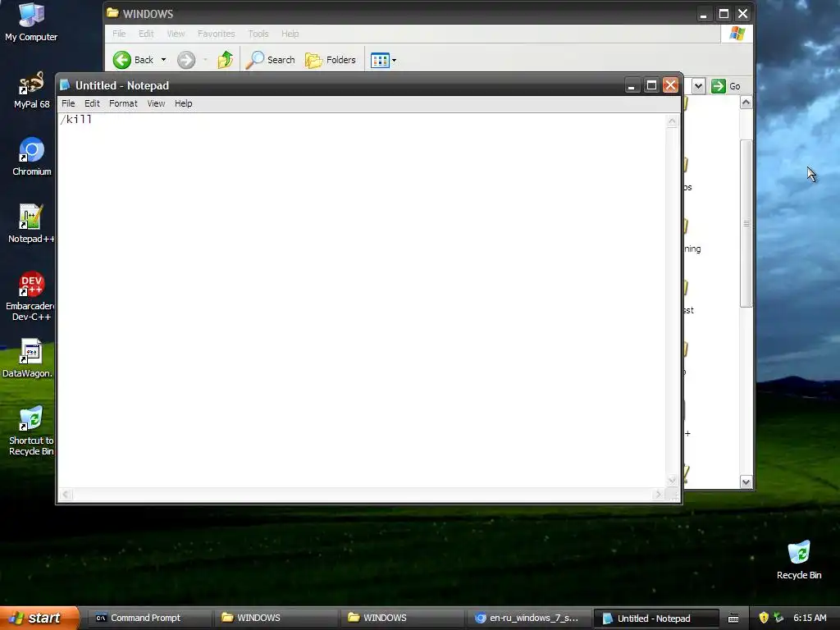Click security shield tray icon
Image resolution: width=840 pixels, height=630 pixels.
(x=764, y=618)
